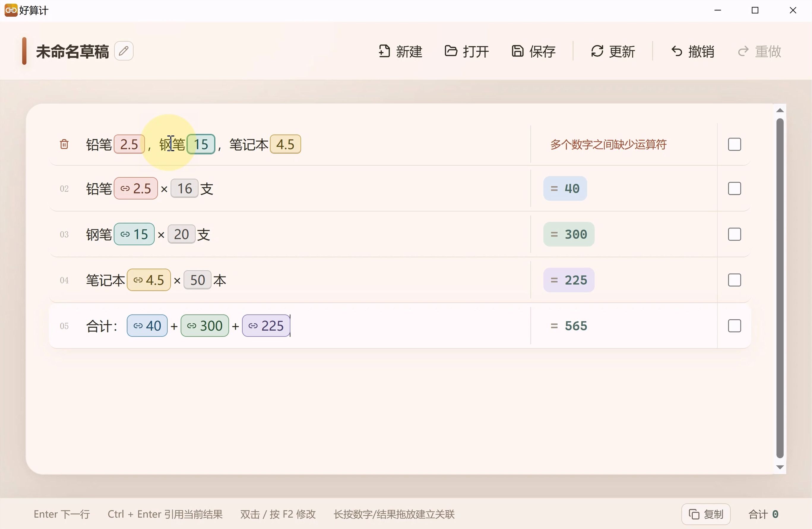
Task: Click the 好算计 app icon in title bar
Action: (x=11, y=10)
